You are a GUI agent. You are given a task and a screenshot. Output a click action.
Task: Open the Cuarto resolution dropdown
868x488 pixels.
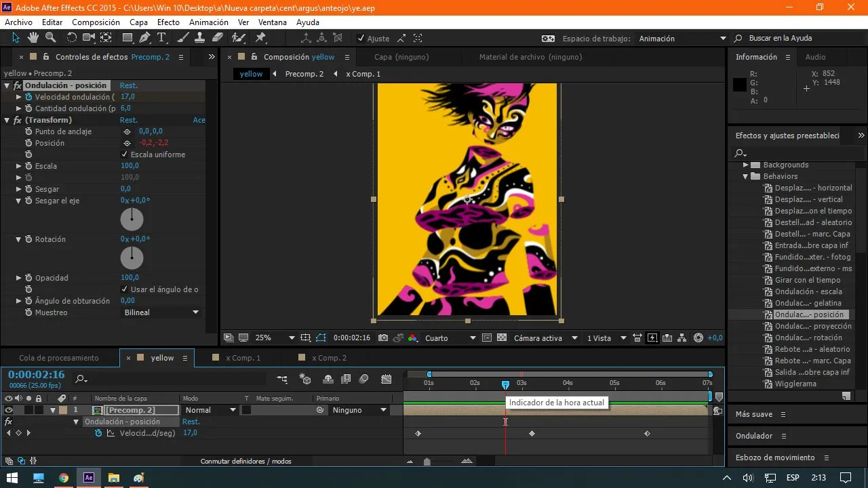(450, 338)
